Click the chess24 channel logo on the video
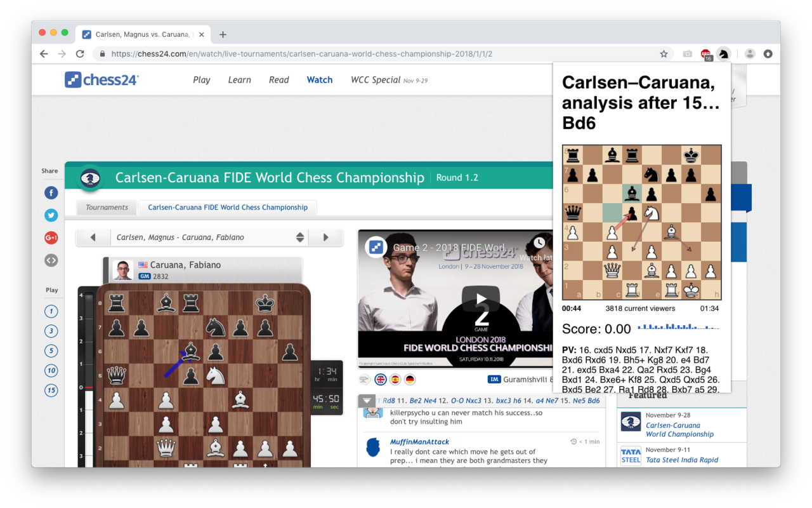 (376, 247)
